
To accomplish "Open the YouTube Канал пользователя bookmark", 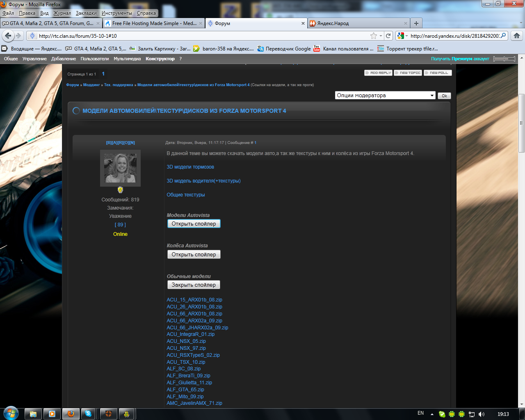I will pos(343,48).
